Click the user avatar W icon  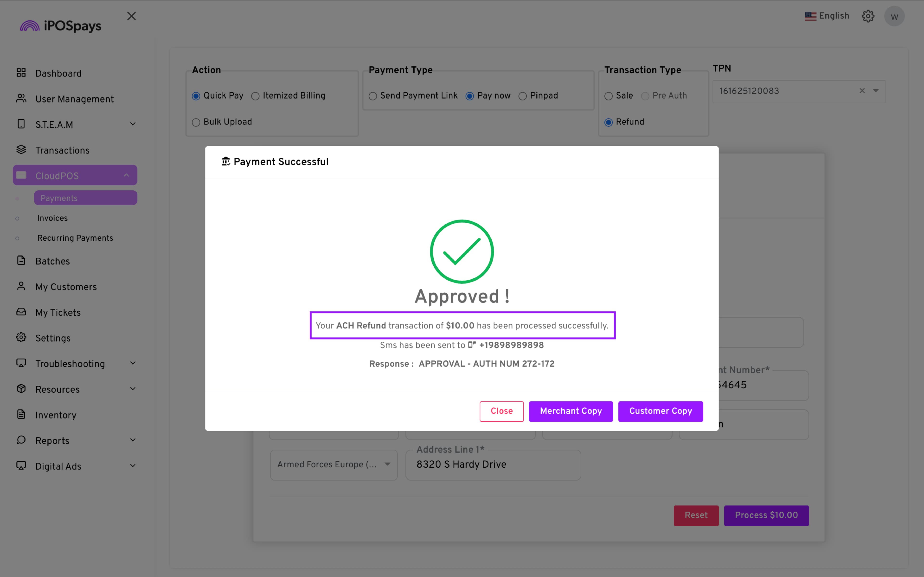coord(894,17)
